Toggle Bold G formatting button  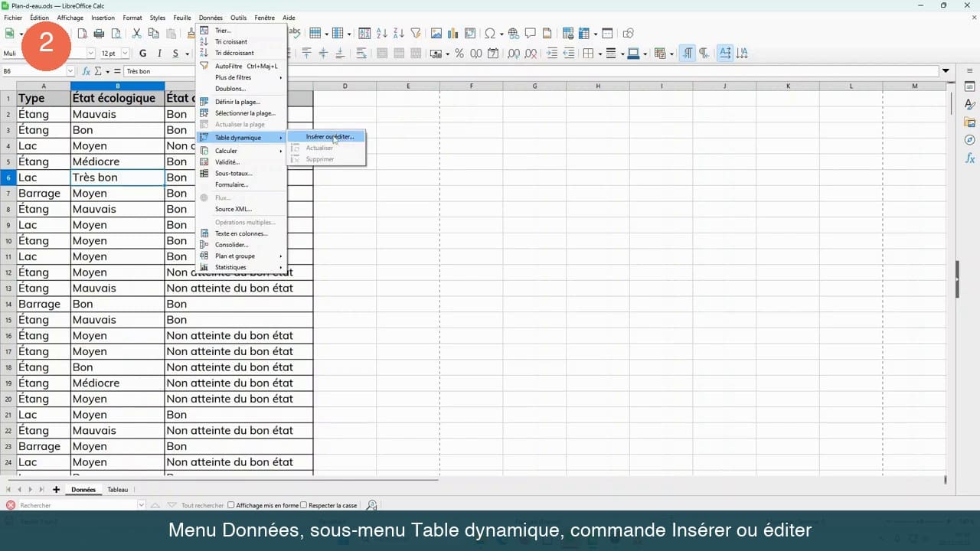pyautogui.click(x=142, y=54)
